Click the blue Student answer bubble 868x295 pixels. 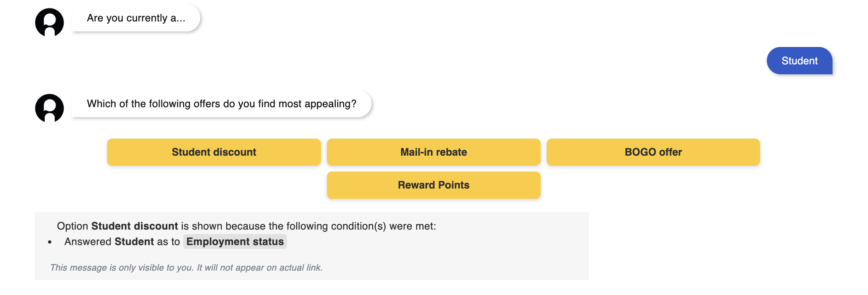(799, 61)
